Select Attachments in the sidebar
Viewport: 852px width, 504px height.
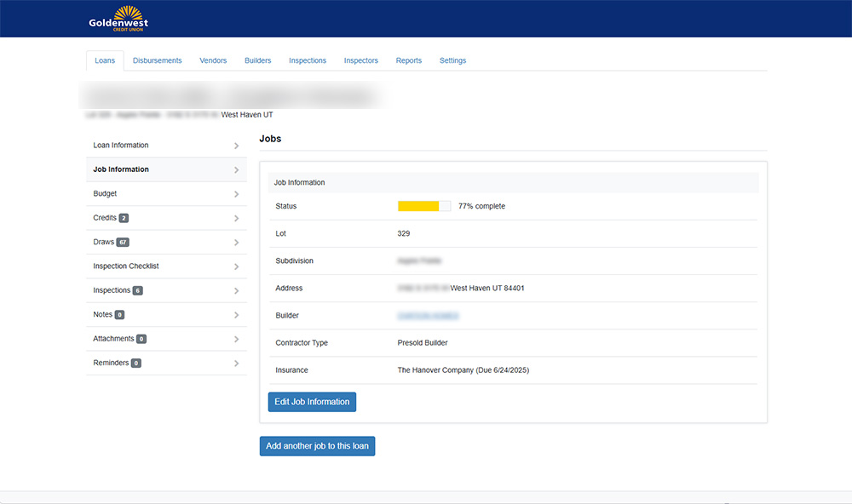(113, 339)
